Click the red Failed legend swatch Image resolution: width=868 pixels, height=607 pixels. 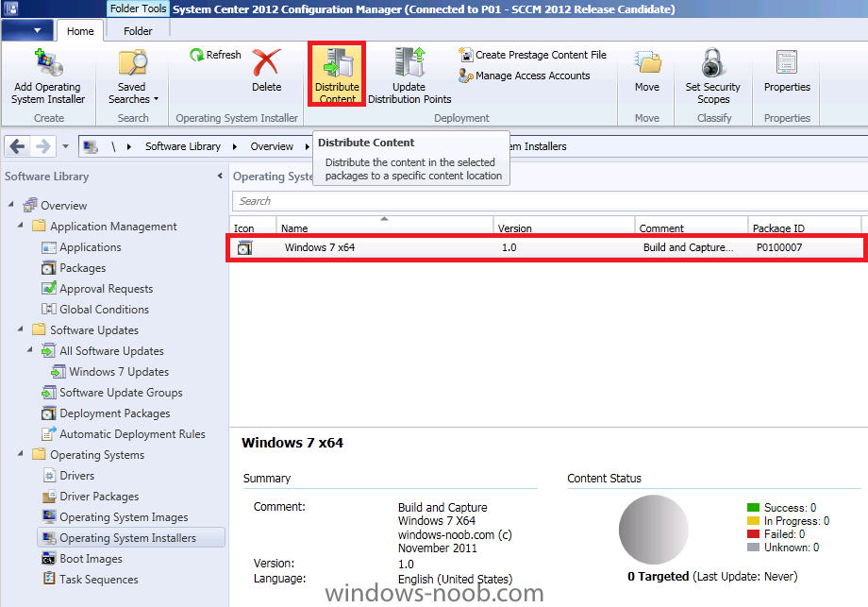(x=753, y=534)
